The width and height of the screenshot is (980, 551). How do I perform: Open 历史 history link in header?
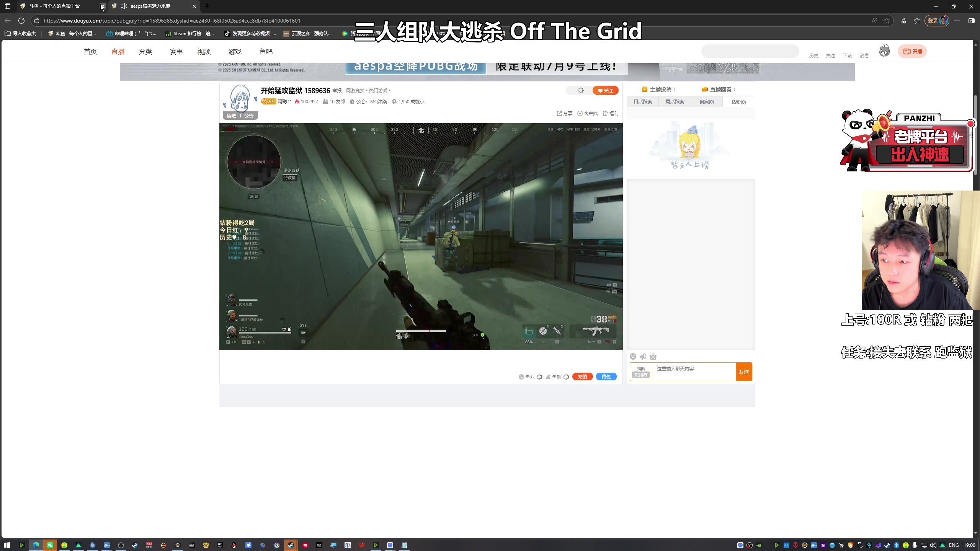(x=813, y=56)
